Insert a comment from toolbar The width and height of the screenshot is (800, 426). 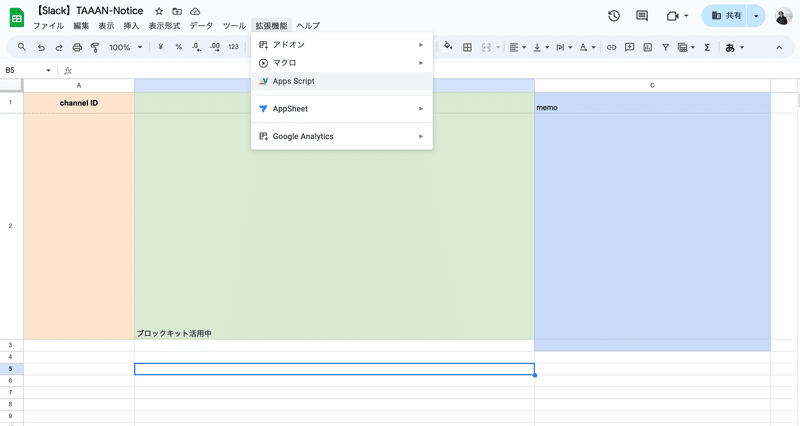[630, 47]
